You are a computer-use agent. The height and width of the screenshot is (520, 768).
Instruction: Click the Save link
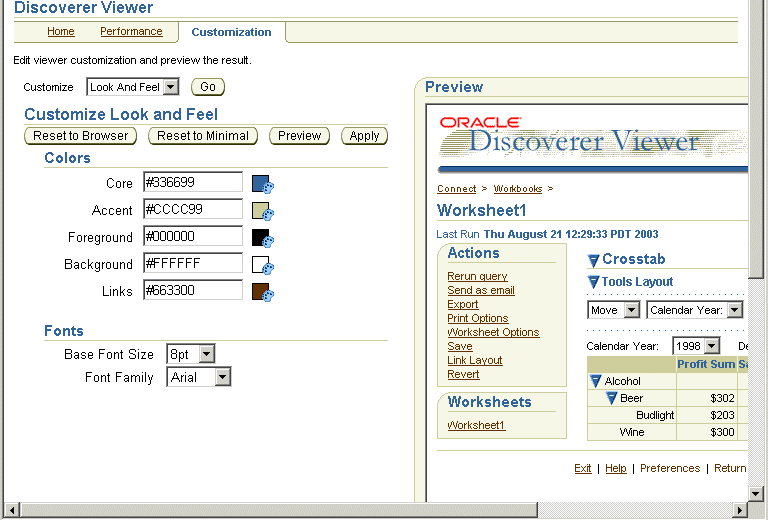459,346
